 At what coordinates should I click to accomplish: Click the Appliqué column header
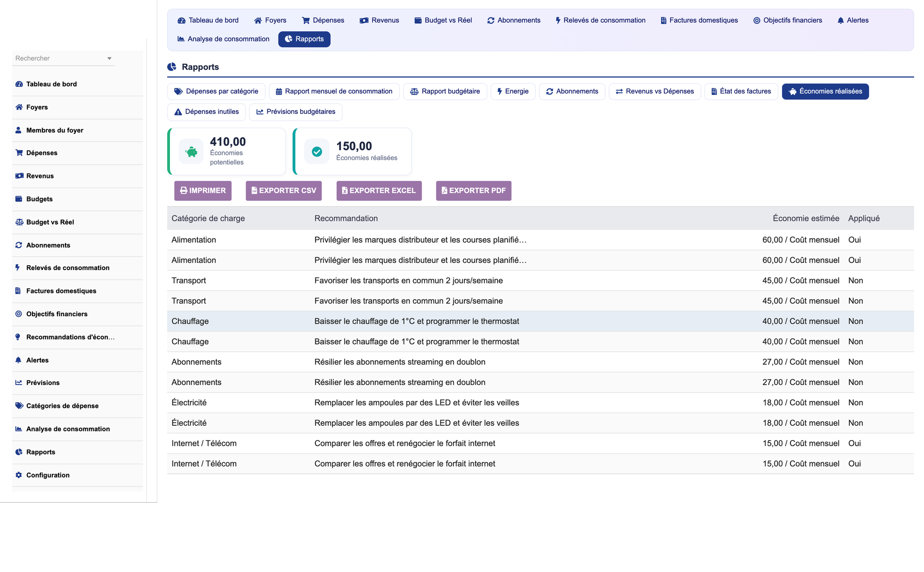[x=864, y=218]
